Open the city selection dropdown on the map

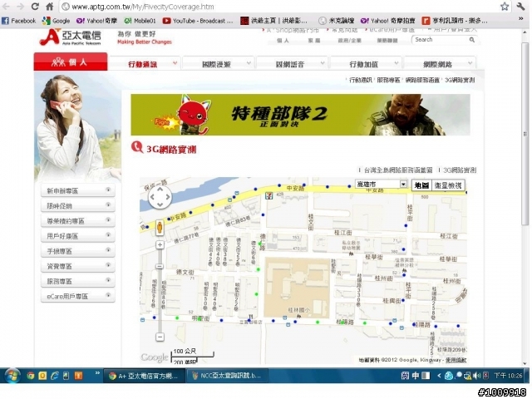(x=381, y=185)
